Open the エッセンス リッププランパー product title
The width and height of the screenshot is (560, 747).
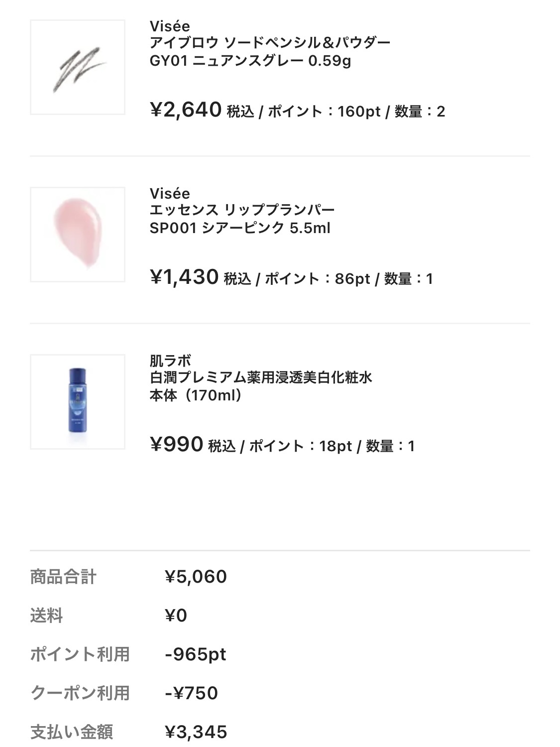click(x=242, y=211)
